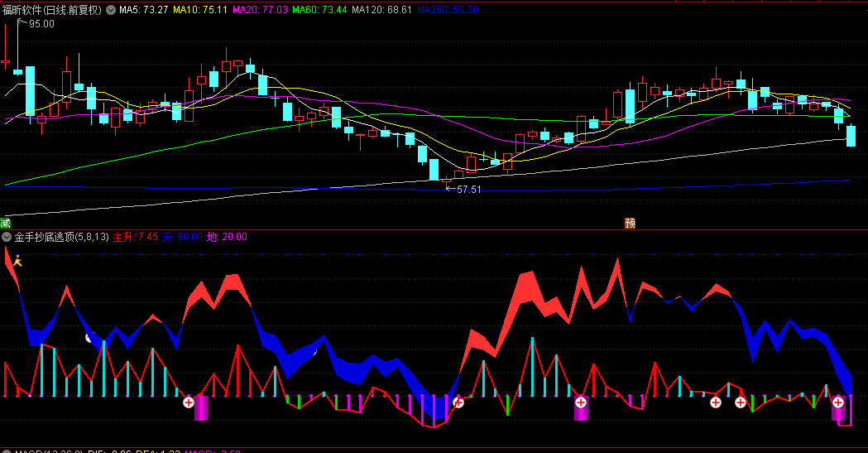868x453 pixels.
Task: Click the orange running-man signal icon
Action: click(x=17, y=260)
